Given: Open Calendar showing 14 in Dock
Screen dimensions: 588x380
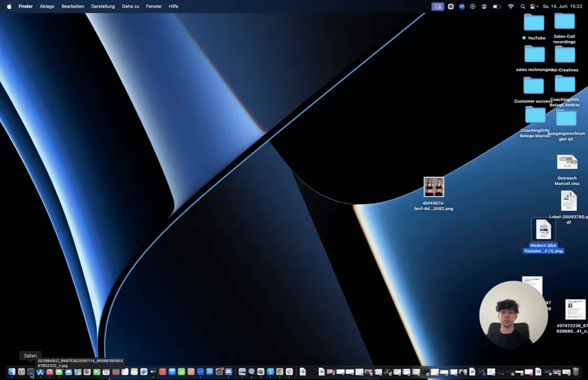Looking at the screenshot, I should [x=106, y=372].
